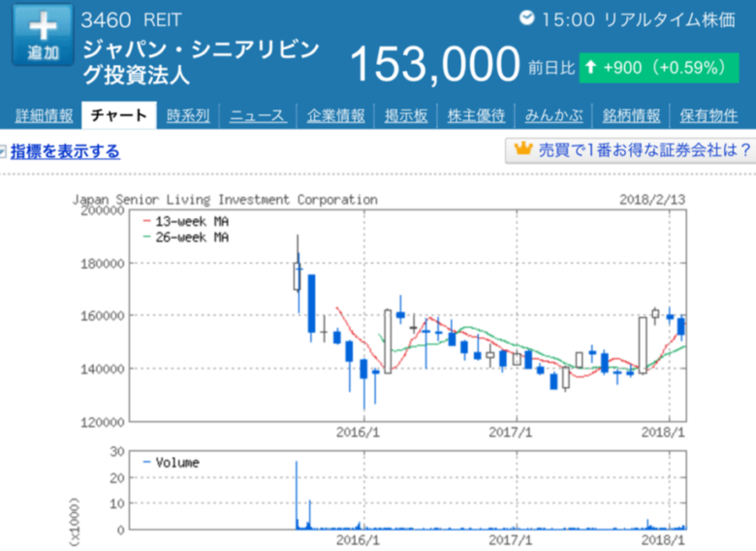Click the 追加 plus button
This screenshot has height=551, width=756.
(x=43, y=35)
